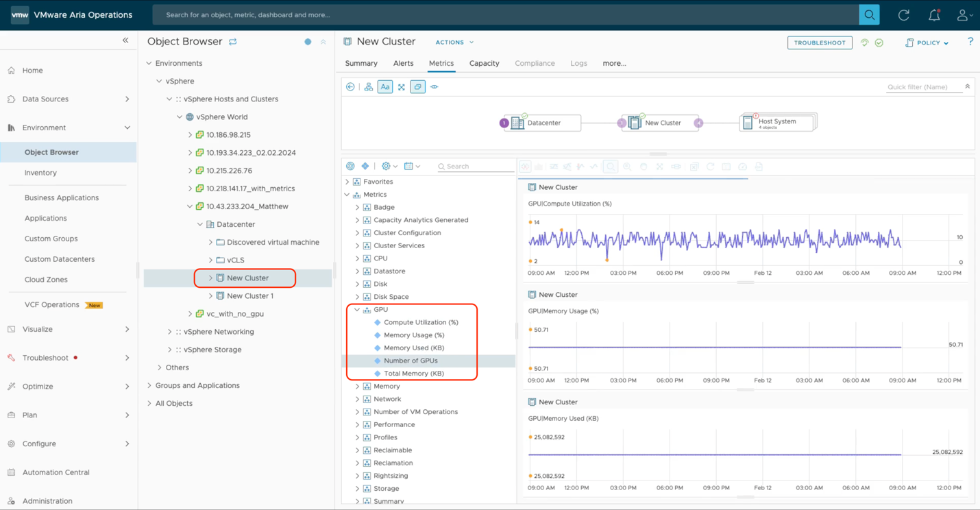Switch to the Alerts tab
The image size is (980, 510).
(403, 63)
